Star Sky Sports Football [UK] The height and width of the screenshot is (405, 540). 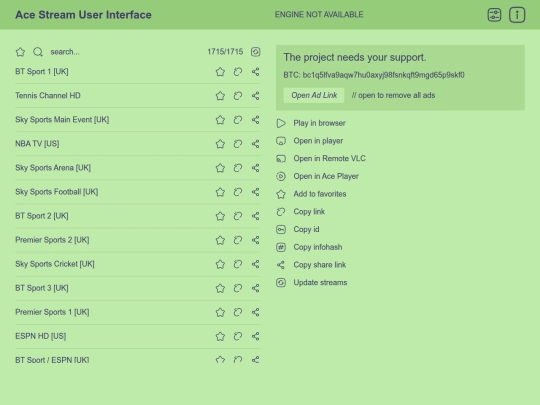click(x=220, y=192)
